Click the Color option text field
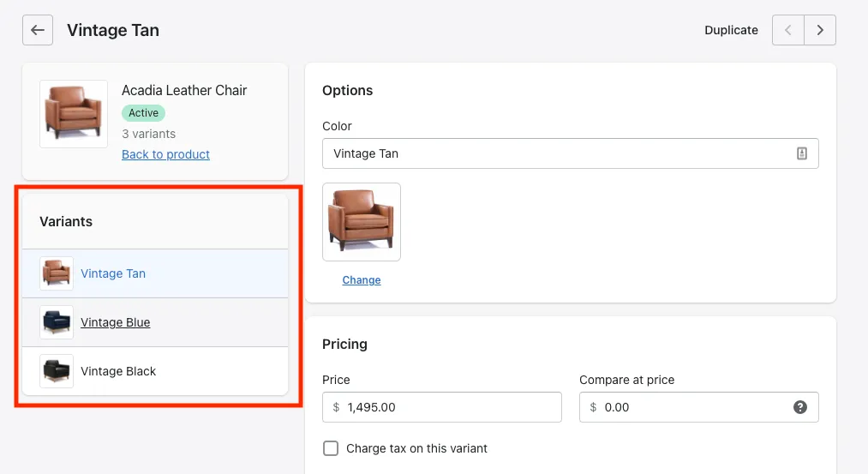Viewport: 868px width, 474px height. pos(557,153)
